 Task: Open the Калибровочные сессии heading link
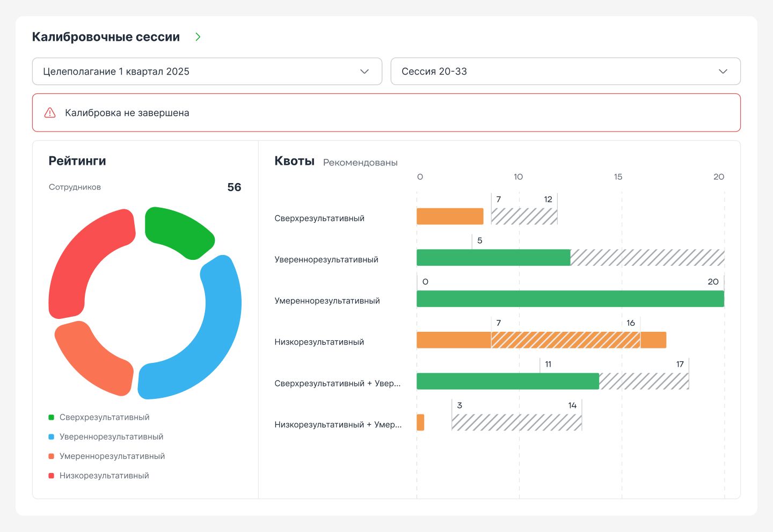point(106,37)
